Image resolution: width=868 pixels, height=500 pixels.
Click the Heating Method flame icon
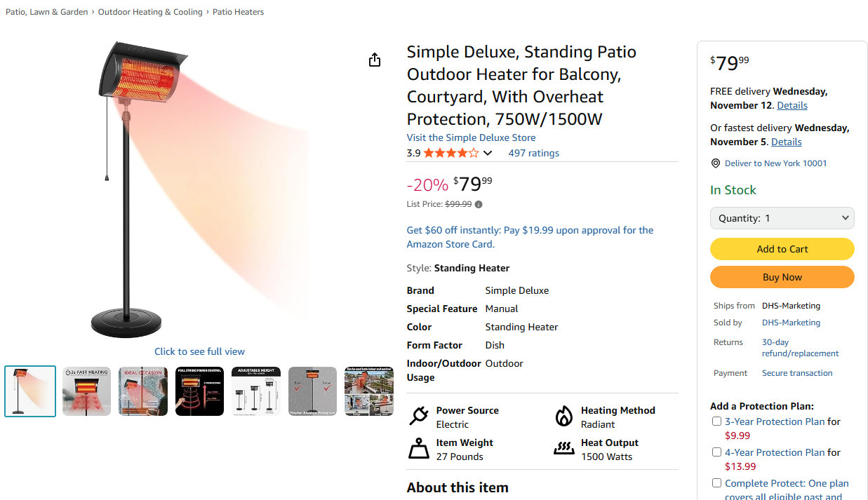(564, 417)
